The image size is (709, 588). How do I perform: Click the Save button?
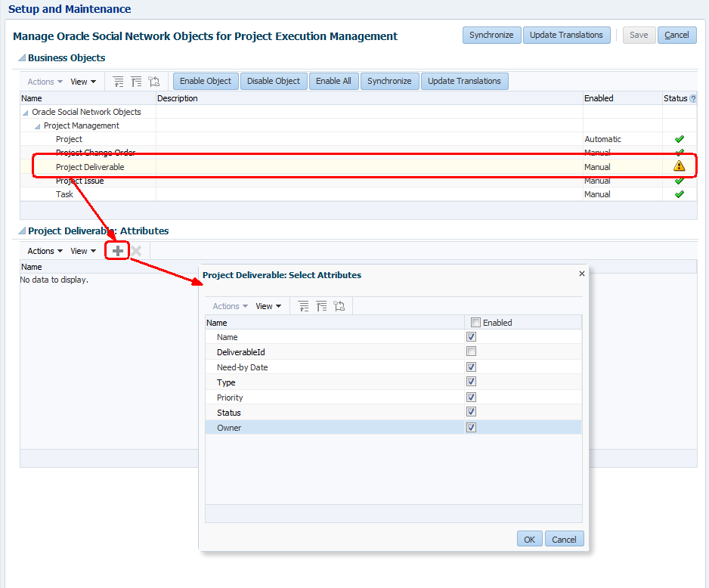point(639,36)
